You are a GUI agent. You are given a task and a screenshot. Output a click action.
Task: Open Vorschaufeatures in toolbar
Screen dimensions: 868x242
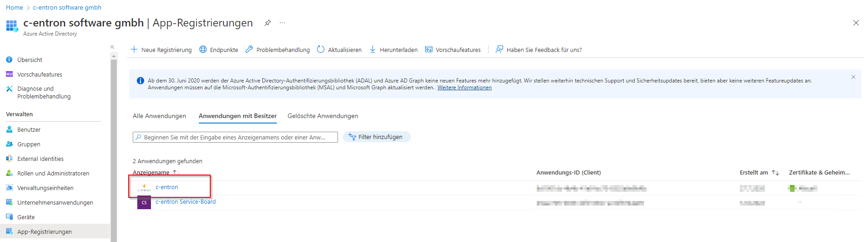[x=452, y=50]
